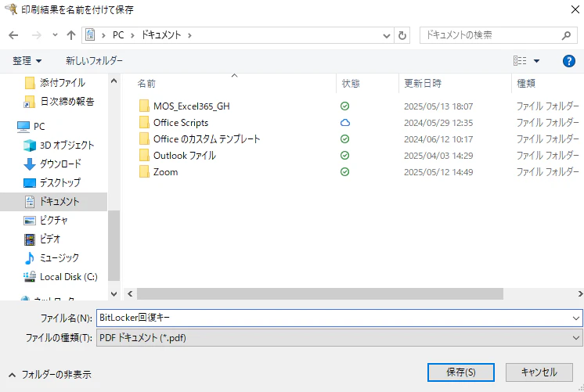Select ミュージック in the sidebar

click(x=59, y=258)
